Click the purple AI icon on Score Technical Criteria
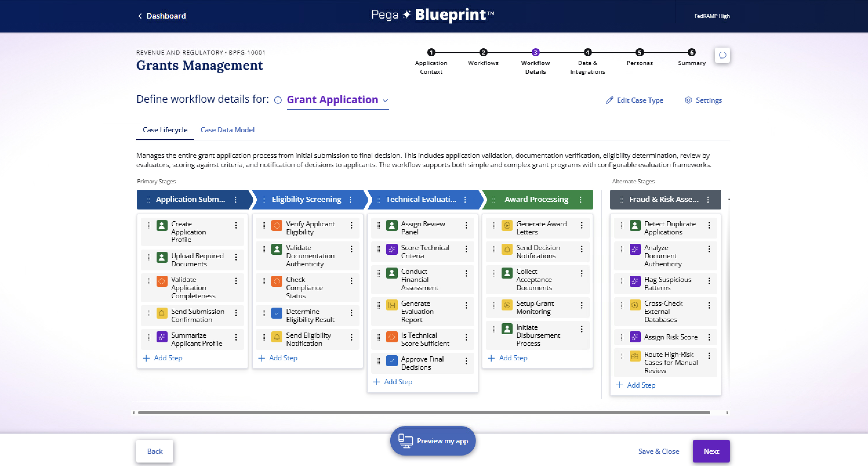 point(392,250)
